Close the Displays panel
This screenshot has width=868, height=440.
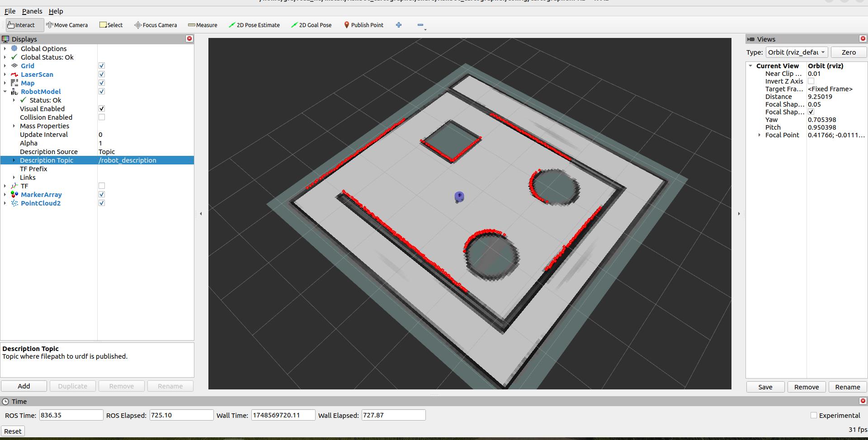pos(189,39)
